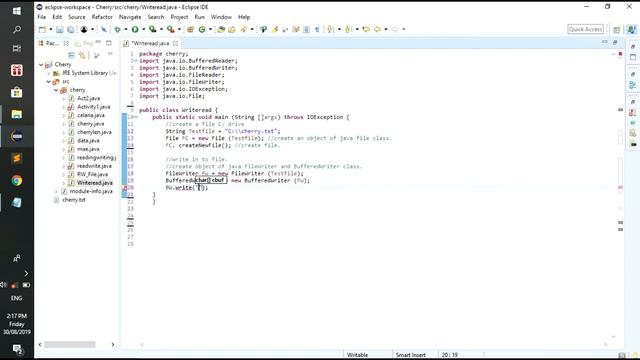This screenshot has height=360, width=640.
Task: Toggle Java editor breadcrumb icon
Action: 264,29
